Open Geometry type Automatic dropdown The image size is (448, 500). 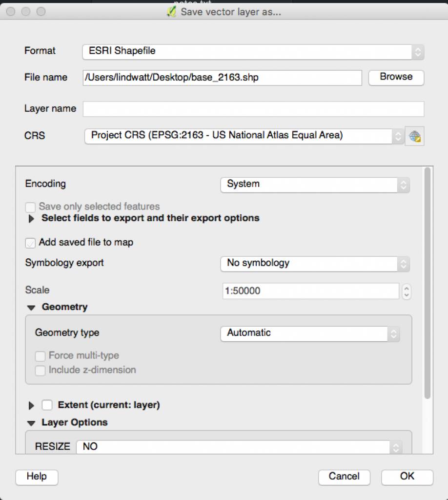(x=310, y=333)
